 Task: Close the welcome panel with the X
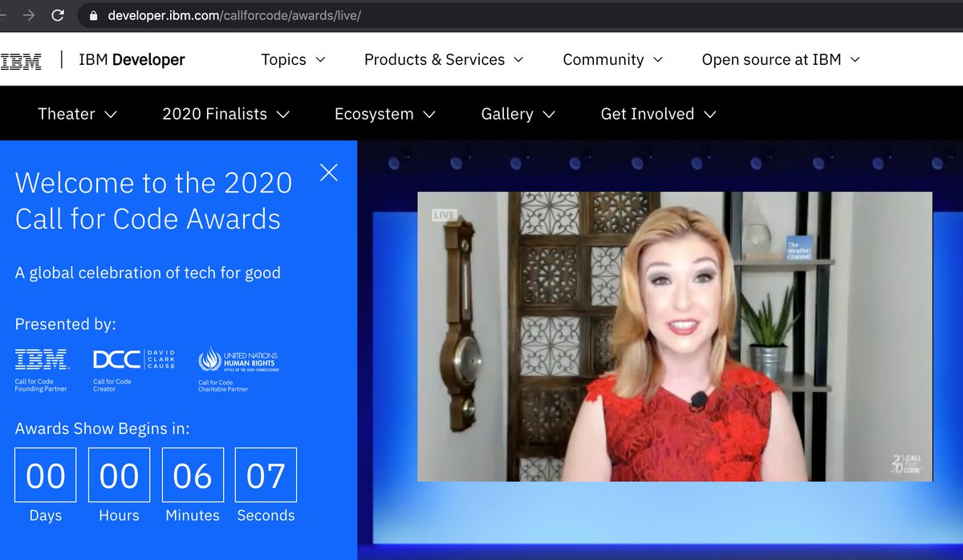tap(329, 172)
